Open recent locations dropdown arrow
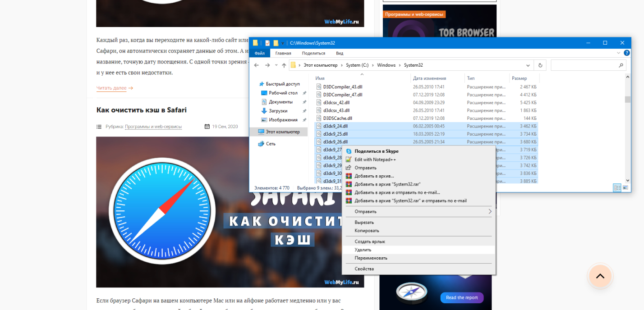This screenshot has width=644, height=310. (276, 65)
